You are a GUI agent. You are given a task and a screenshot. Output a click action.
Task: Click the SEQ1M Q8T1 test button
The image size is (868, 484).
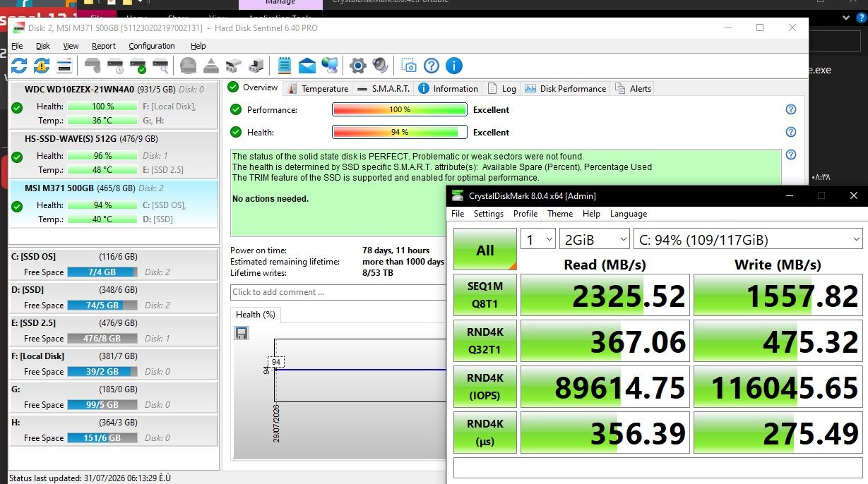click(x=485, y=295)
